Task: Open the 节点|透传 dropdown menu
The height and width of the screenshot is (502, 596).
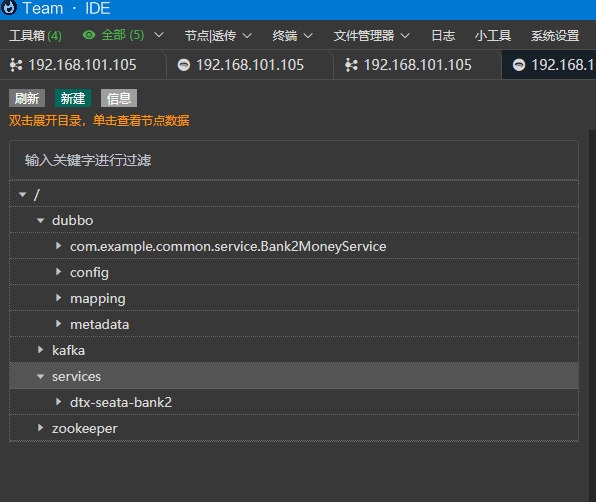Action: pyautogui.click(x=218, y=36)
